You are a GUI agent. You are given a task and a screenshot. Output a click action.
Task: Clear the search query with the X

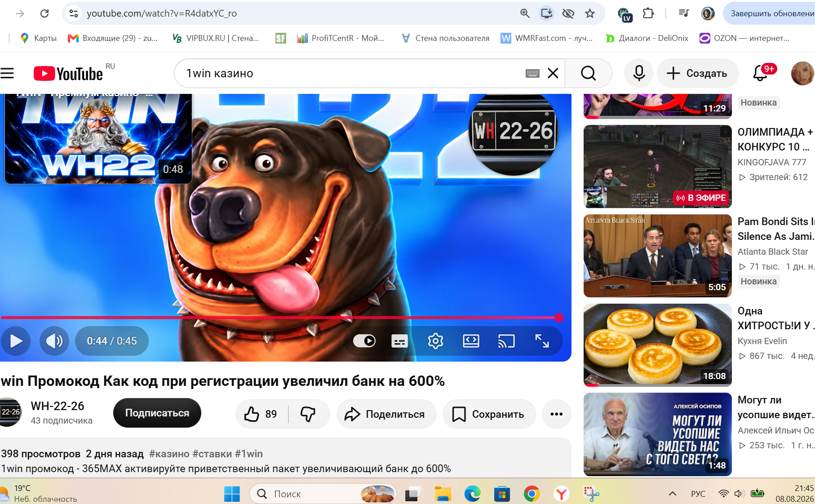[553, 73]
